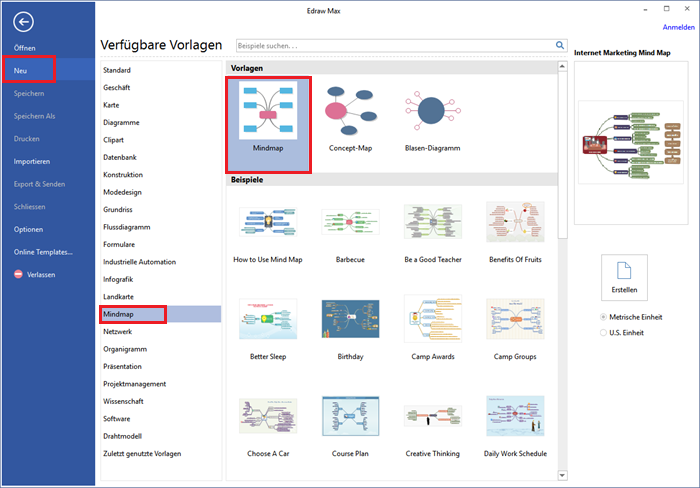700x488 pixels.
Task: Click the Internet Marketing Mind Map preview
Action: coord(631,142)
